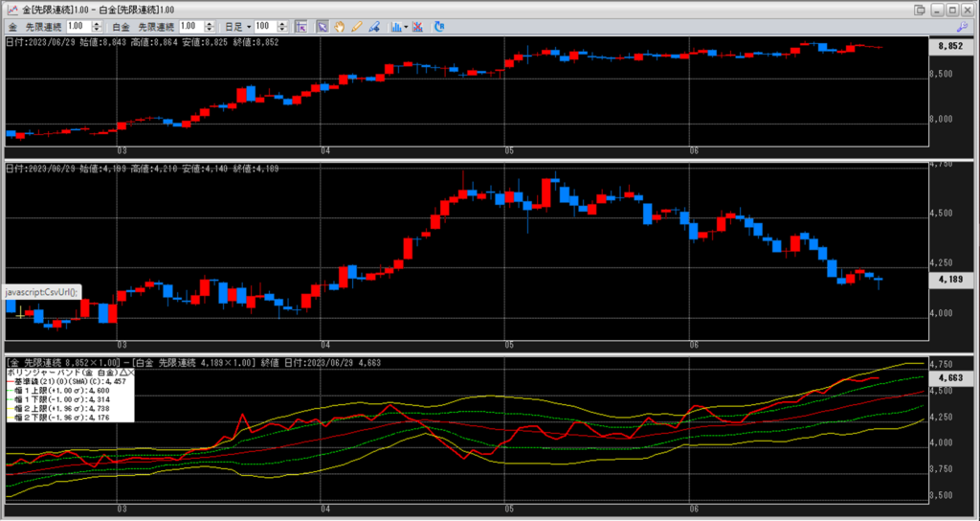This screenshot has width=980, height=521.
Task: Toggle the crosshair cursor display button
Action: (x=301, y=26)
